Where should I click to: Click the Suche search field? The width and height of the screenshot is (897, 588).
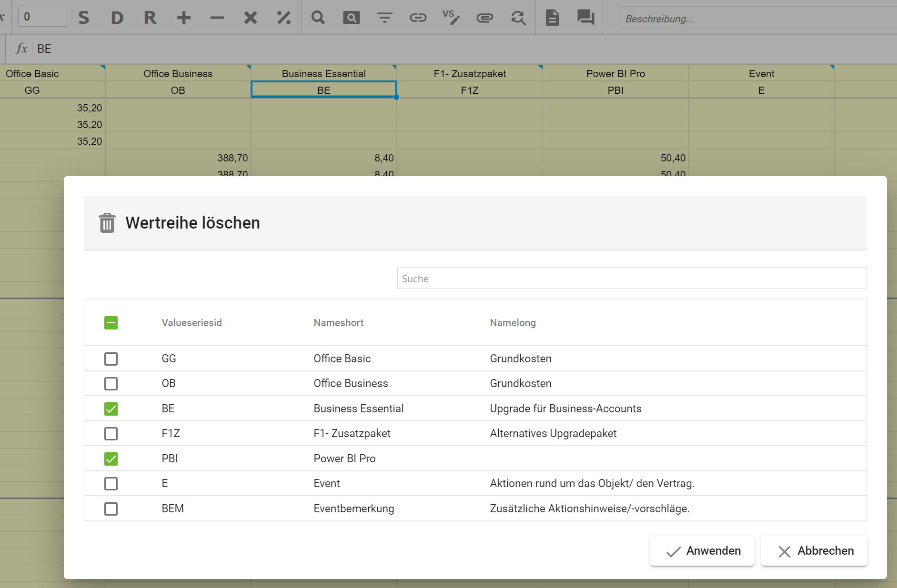(631, 279)
